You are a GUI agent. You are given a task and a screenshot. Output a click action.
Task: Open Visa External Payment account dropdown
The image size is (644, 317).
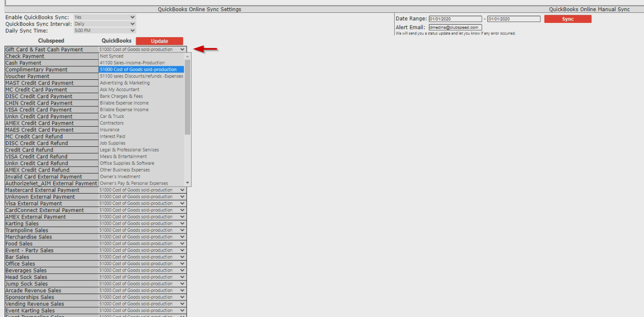[143, 203]
